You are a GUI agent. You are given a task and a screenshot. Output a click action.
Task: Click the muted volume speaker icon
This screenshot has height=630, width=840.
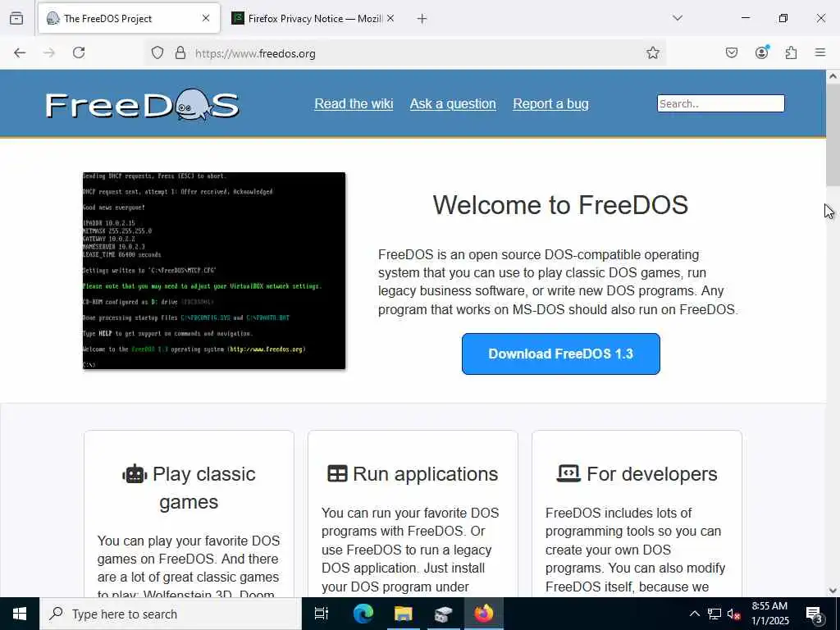(734, 614)
